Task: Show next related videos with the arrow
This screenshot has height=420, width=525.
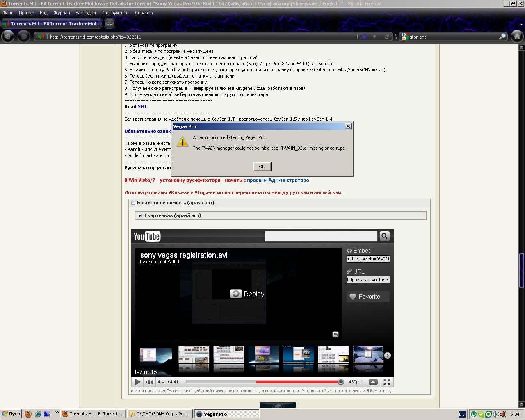Action: coord(387,356)
